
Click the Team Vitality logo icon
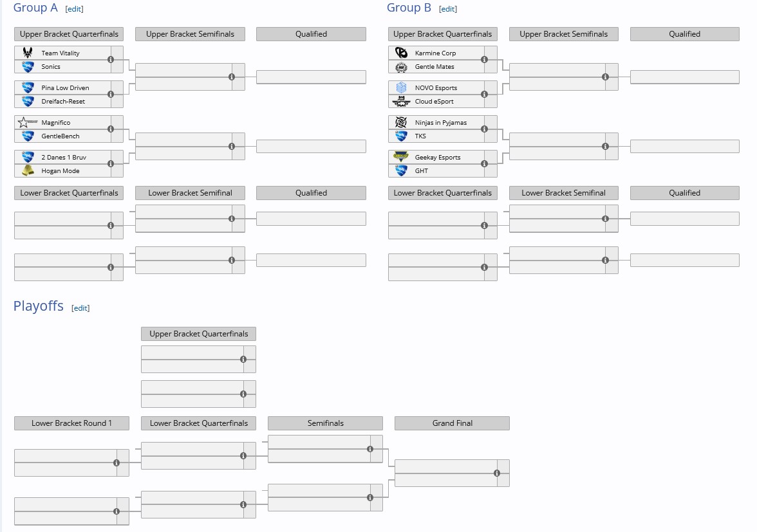coord(28,53)
